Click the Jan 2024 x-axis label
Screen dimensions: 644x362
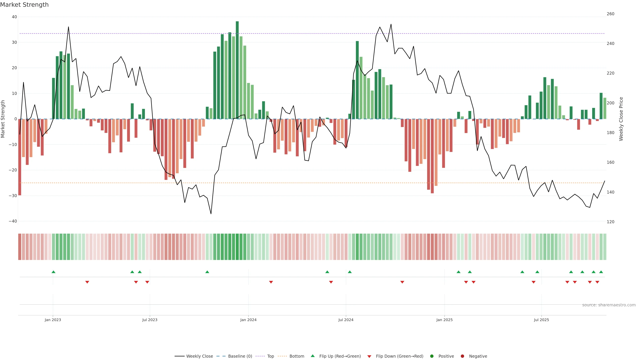click(x=248, y=320)
